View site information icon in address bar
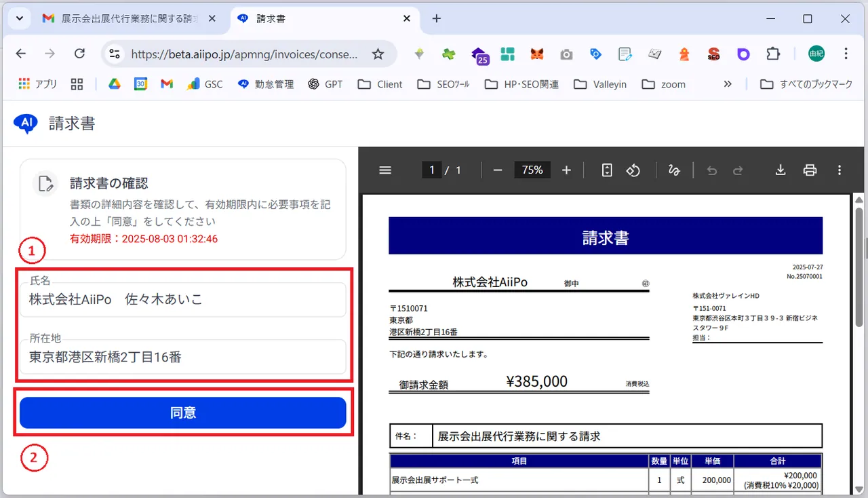 click(115, 54)
